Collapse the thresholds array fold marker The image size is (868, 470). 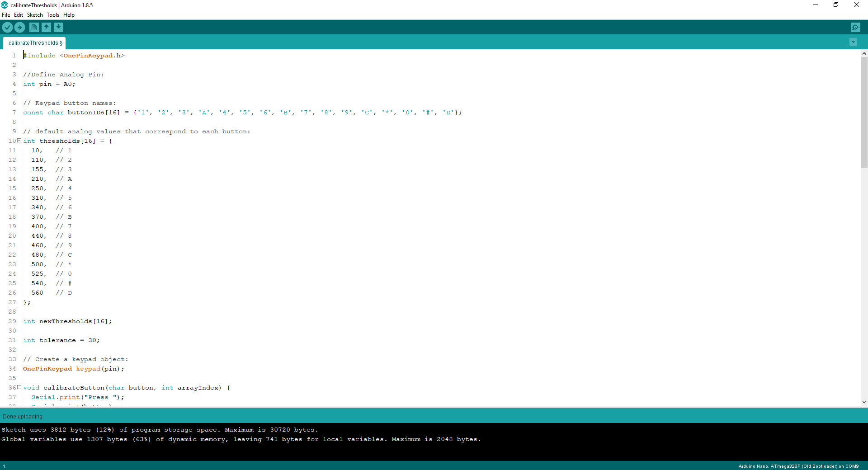click(x=19, y=141)
